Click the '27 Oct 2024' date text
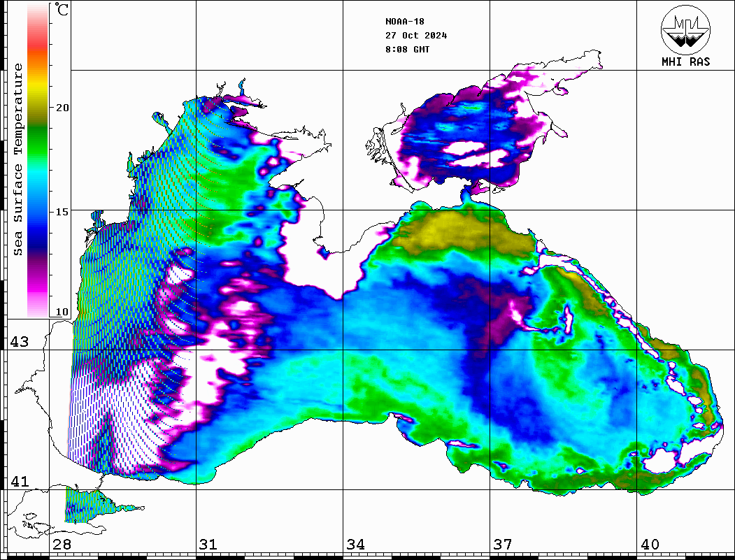This screenshot has width=735, height=560. pos(416,36)
